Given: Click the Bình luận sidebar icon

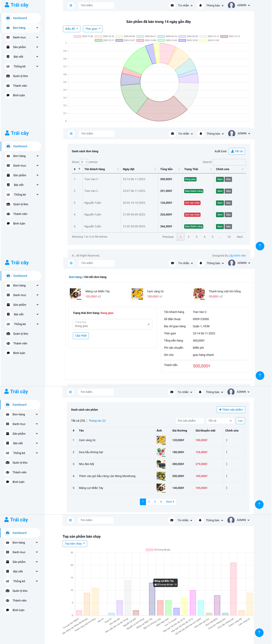Looking at the screenshot, I should pyautogui.click(x=8, y=95).
